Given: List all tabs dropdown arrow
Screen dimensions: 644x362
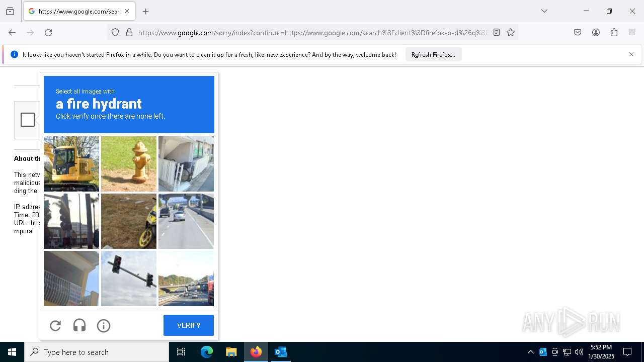Looking at the screenshot, I should [x=544, y=11].
